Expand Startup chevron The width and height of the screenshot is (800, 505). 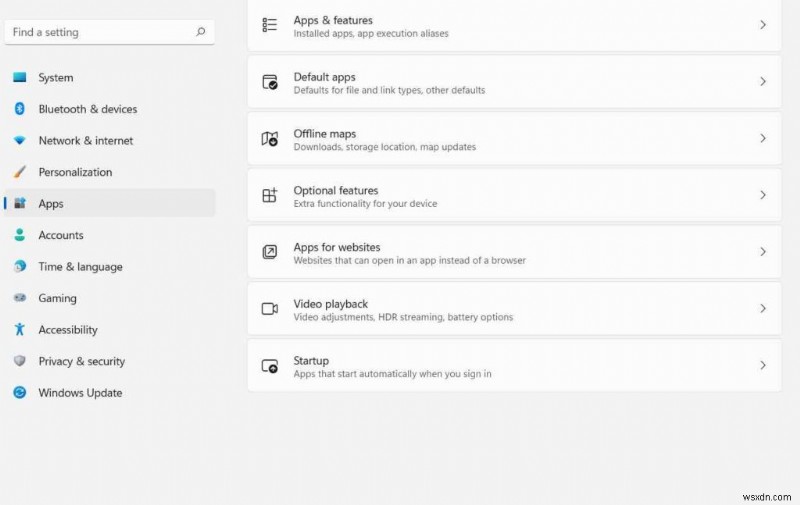click(x=763, y=365)
